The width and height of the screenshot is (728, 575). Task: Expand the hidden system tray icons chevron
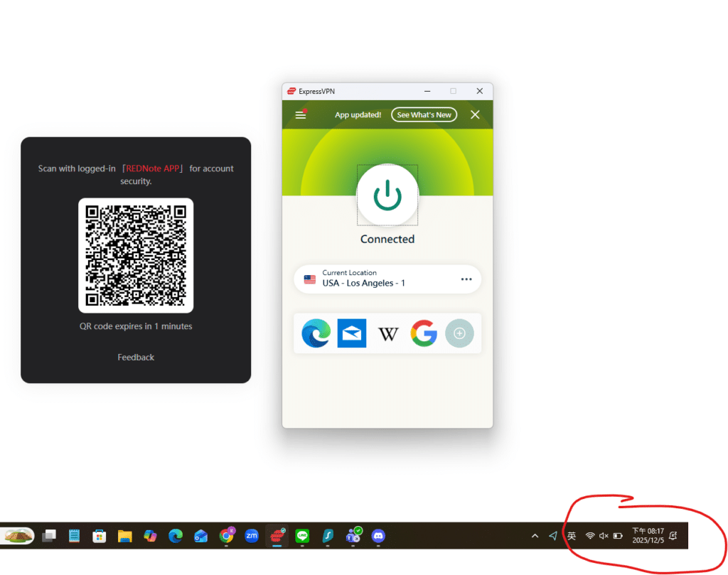(535, 536)
